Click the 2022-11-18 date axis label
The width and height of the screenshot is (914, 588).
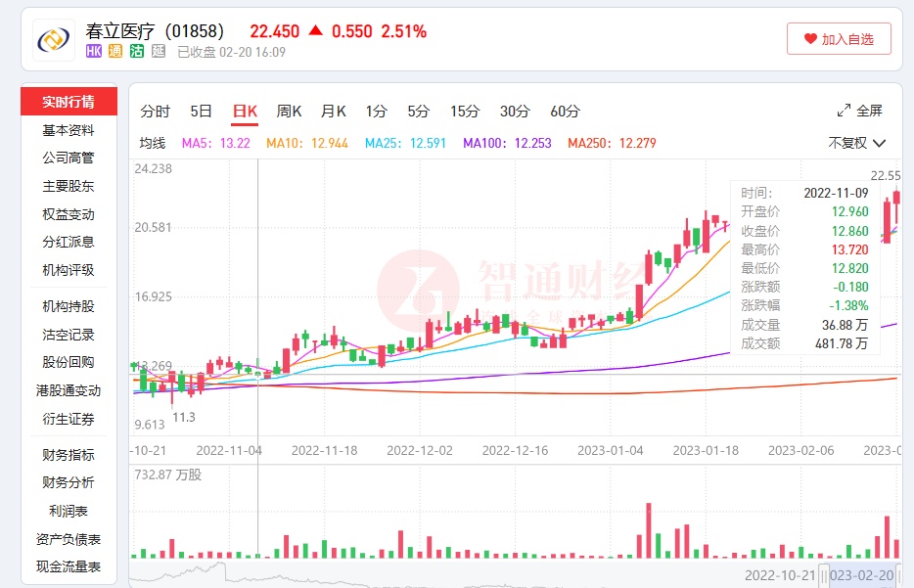[325, 450]
